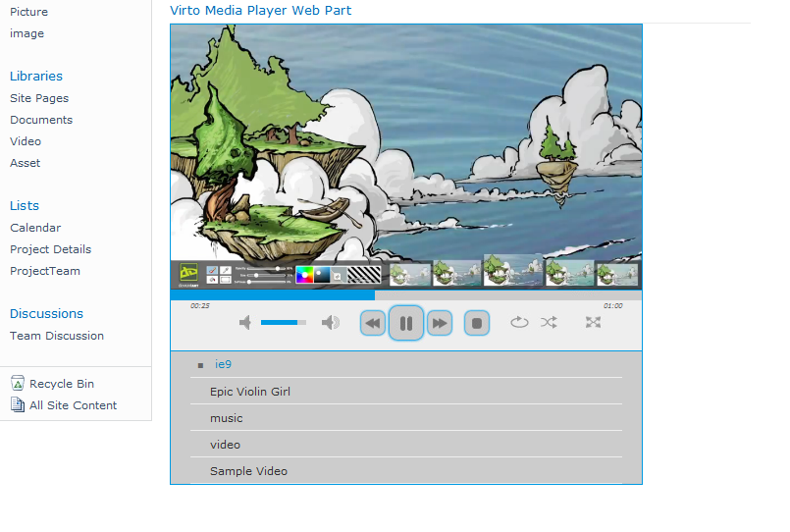Play the Sample Video playlist item
This screenshot has height=532, width=790.
pos(248,471)
